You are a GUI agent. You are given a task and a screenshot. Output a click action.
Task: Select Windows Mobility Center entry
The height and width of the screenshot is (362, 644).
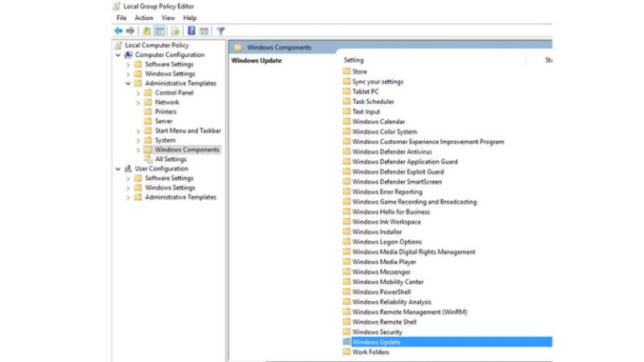(x=387, y=282)
